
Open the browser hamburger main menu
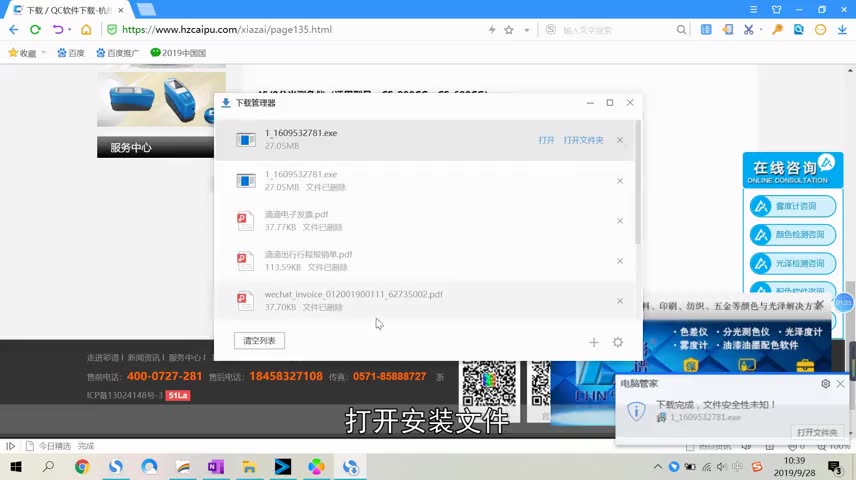753,9
